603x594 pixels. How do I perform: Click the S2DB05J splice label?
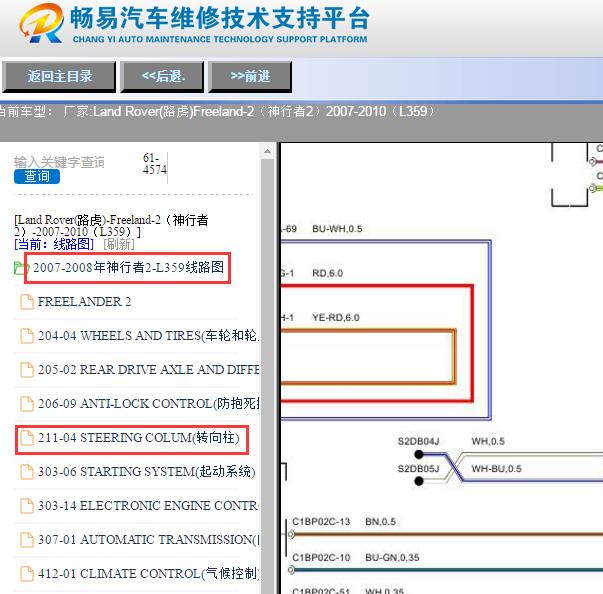pyautogui.click(x=418, y=469)
